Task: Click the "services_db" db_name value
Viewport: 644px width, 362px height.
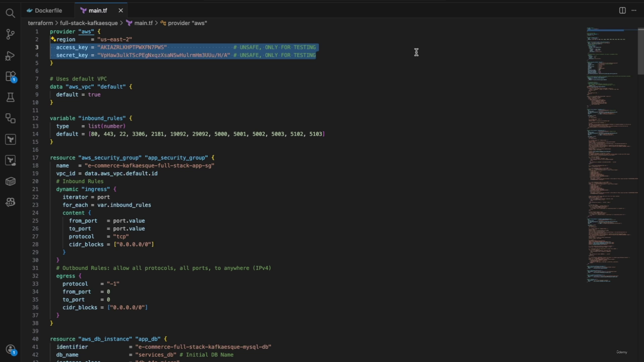Action: tap(156, 355)
